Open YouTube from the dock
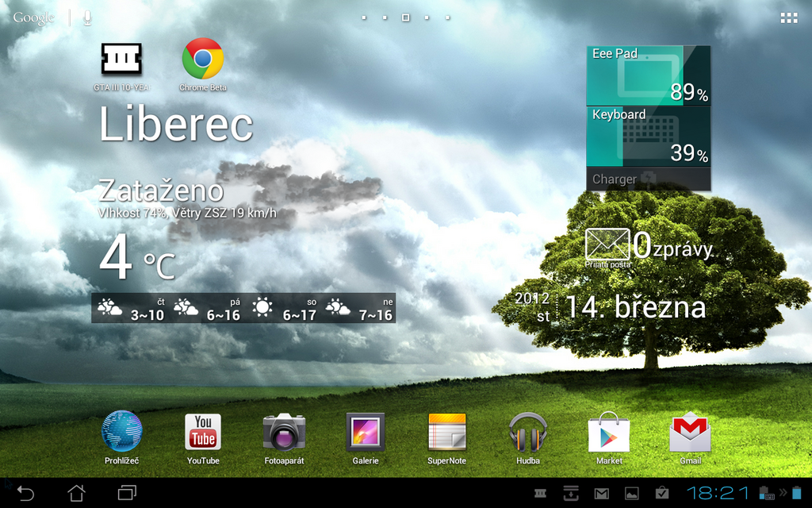 203,433
